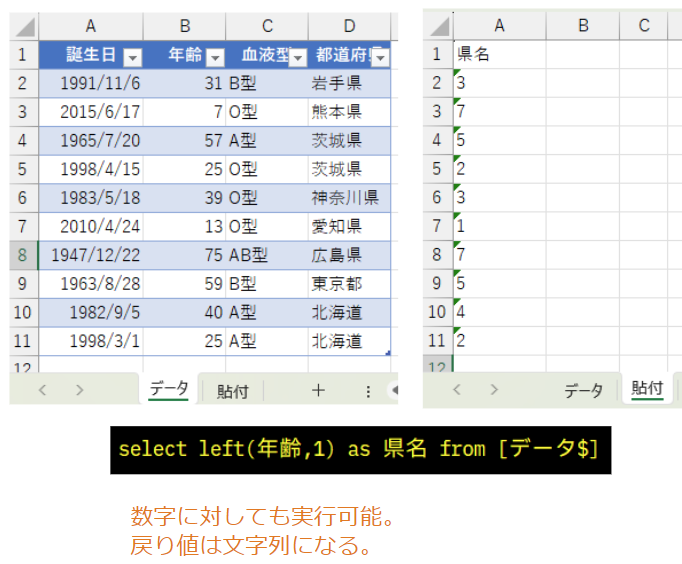The width and height of the screenshot is (682, 564).
Task: Go to next sheet arrow in left workbook
Action: (79, 390)
